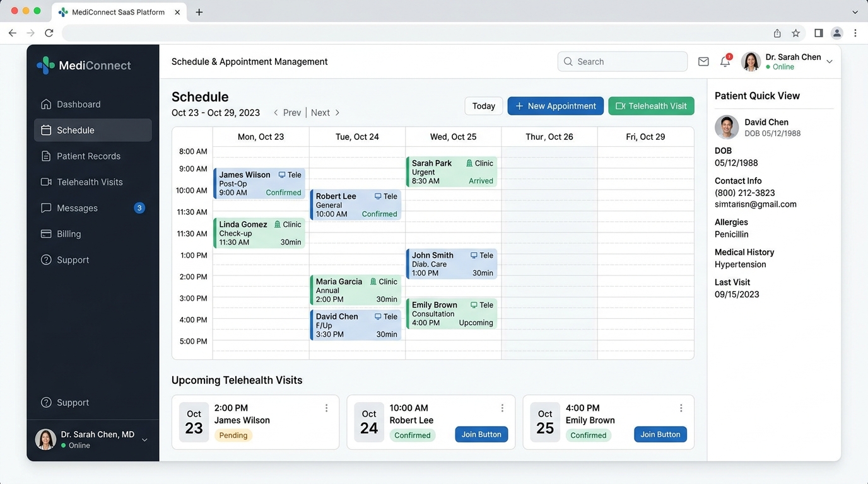
Task: Toggle the browser side panel icon
Action: click(x=818, y=33)
